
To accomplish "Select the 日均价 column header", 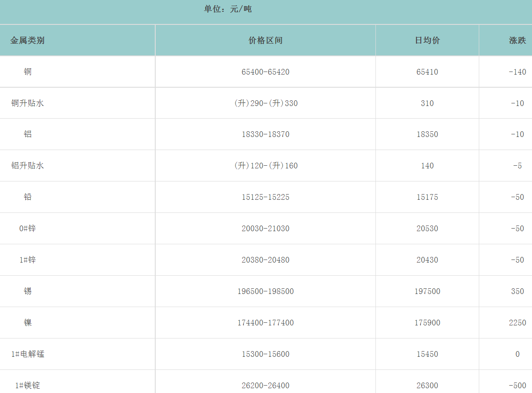I will point(427,41).
